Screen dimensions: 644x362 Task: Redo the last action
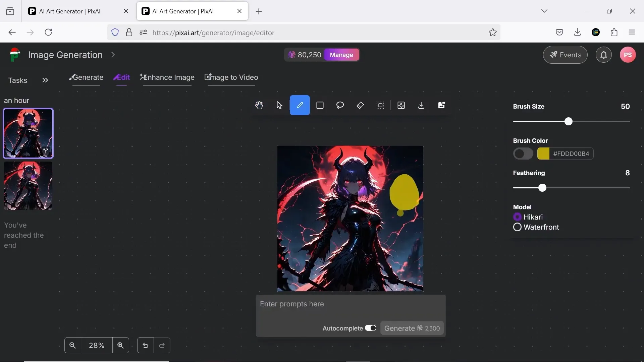tap(162, 345)
